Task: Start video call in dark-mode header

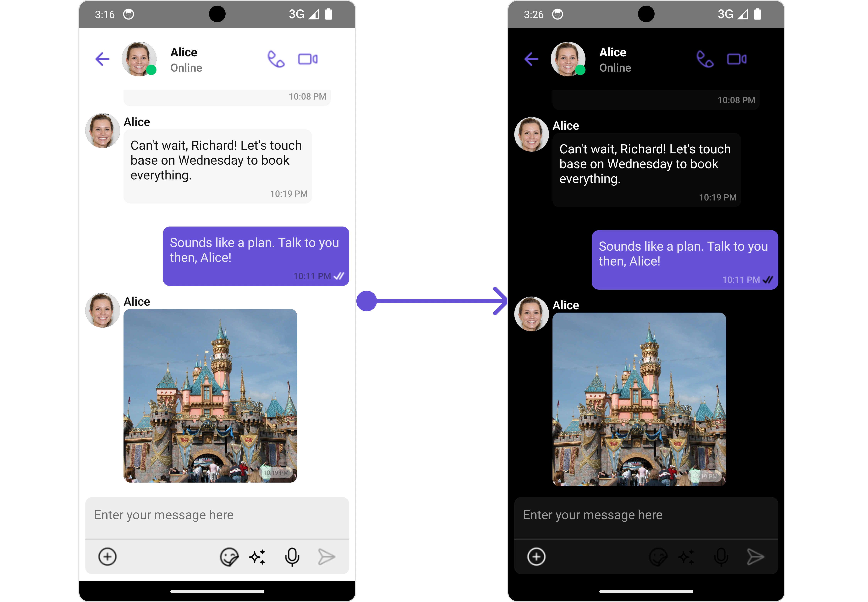Action: pyautogui.click(x=736, y=59)
